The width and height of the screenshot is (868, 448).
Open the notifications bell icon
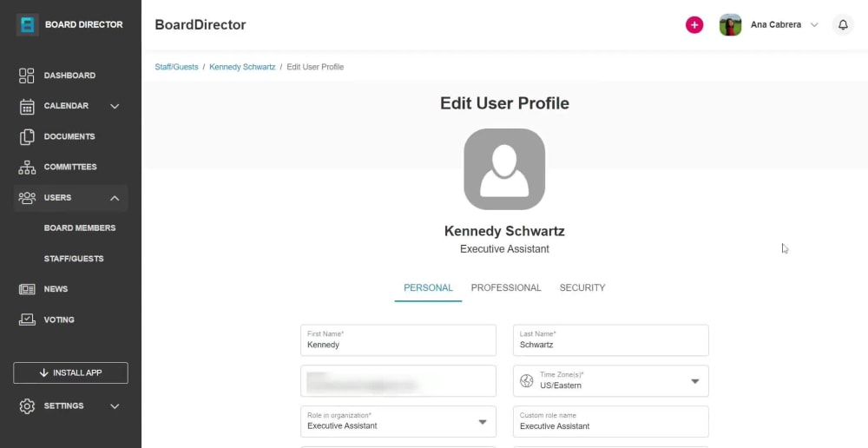(x=843, y=25)
